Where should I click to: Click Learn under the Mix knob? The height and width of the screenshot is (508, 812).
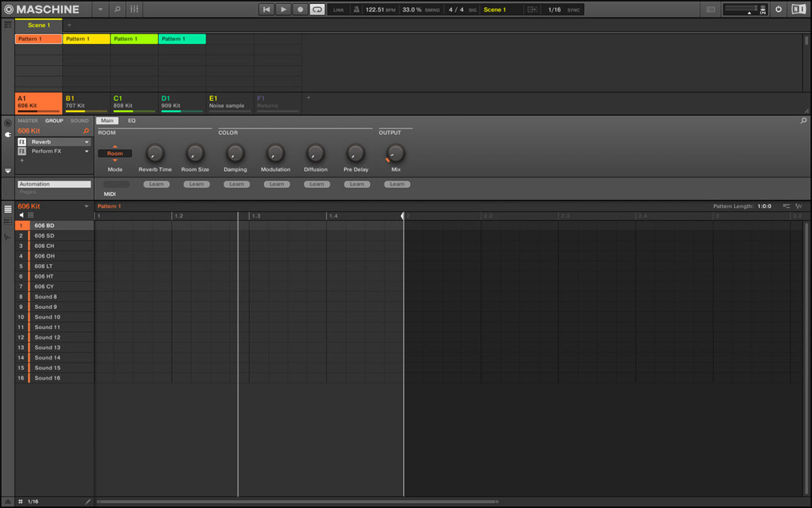tap(397, 184)
